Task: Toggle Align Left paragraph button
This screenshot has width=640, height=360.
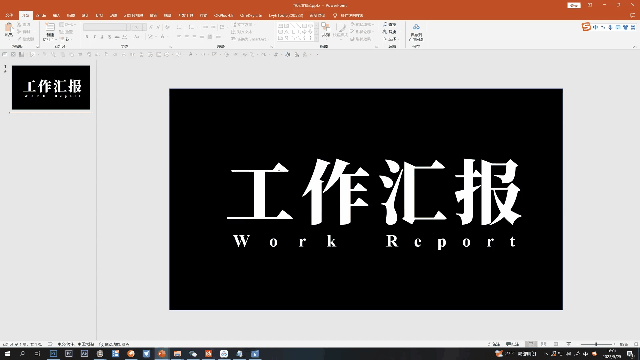Action: pos(179,36)
